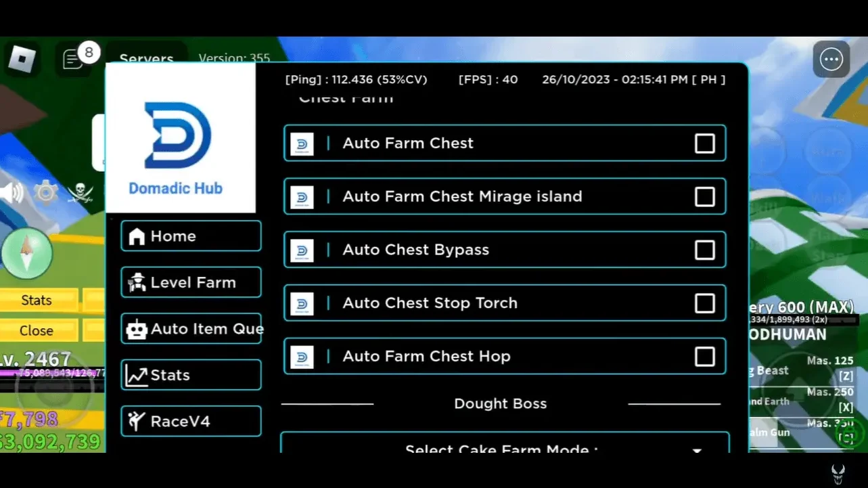
Task: Toggle the Auto Chest Stop Torch checkbox
Action: [704, 303]
